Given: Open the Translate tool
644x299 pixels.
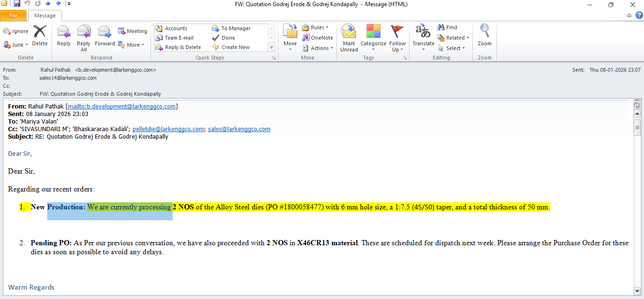Looking at the screenshot, I should tap(423, 38).
